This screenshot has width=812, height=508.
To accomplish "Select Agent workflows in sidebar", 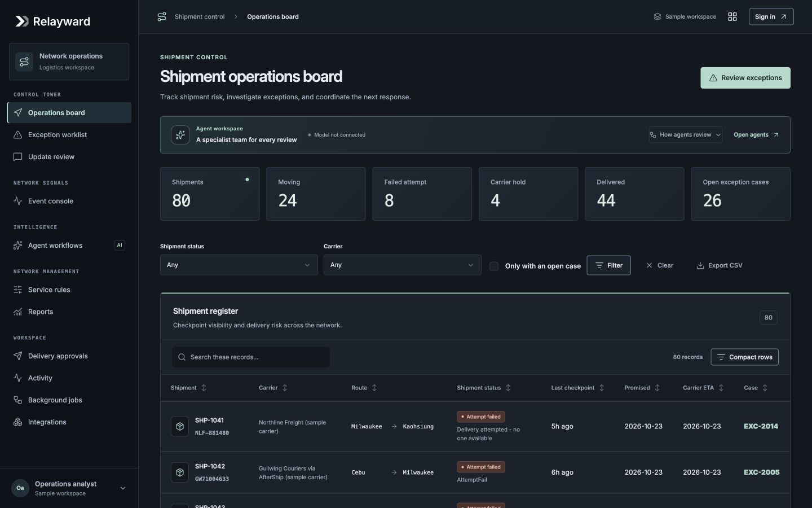I will (69, 246).
